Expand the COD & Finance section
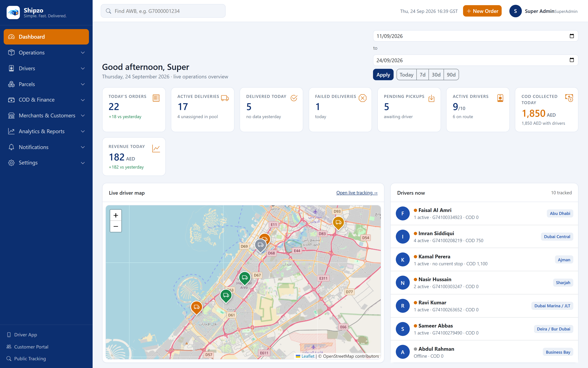Image resolution: width=588 pixels, height=368 pixels. (x=46, y=100)
